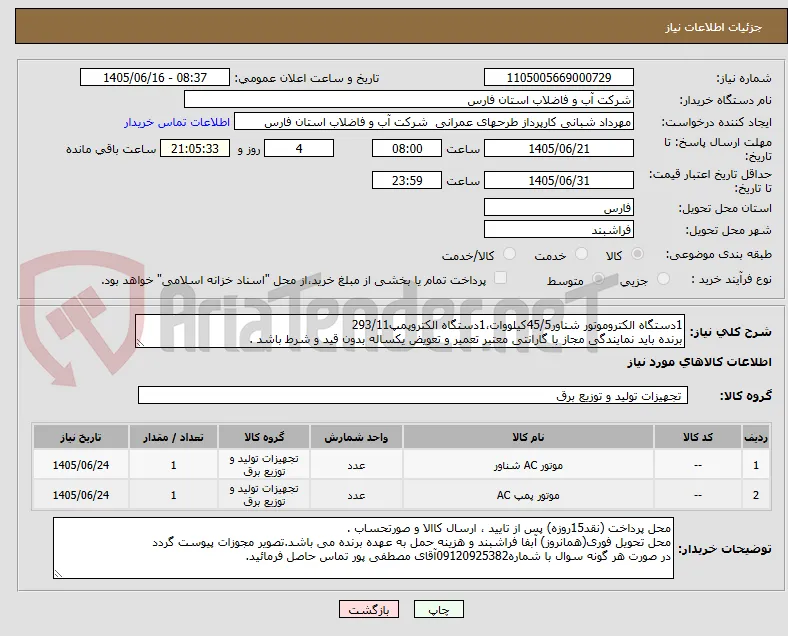Click the عدد unit cell in row 1
788x636 pixels.
coord(356,465)
